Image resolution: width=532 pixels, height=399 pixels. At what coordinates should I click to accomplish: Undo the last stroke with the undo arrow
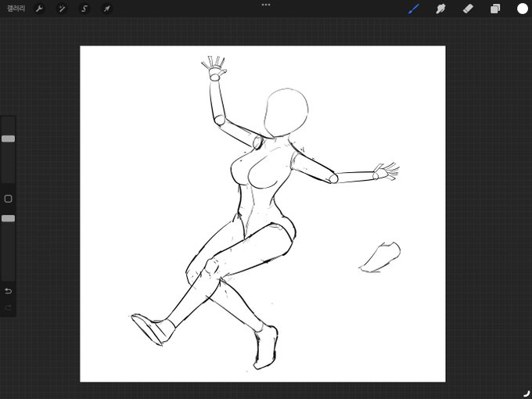coord(8,291)
